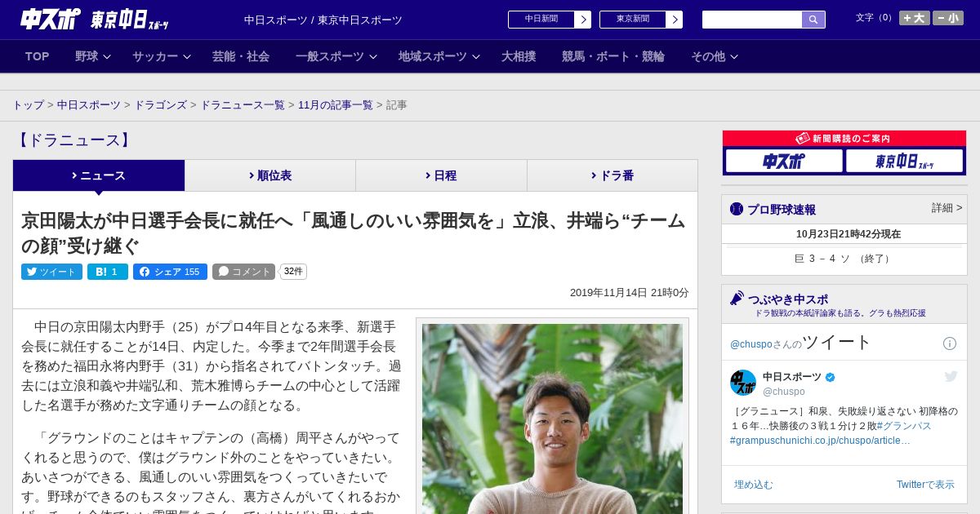980x514 pixels.
Task: Open the 中スポ subscription banner
Action: click(x=784, y=161)
